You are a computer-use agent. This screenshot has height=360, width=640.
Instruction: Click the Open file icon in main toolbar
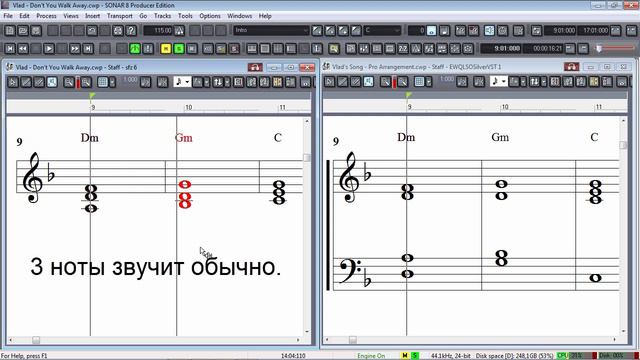tap(23, 31)
